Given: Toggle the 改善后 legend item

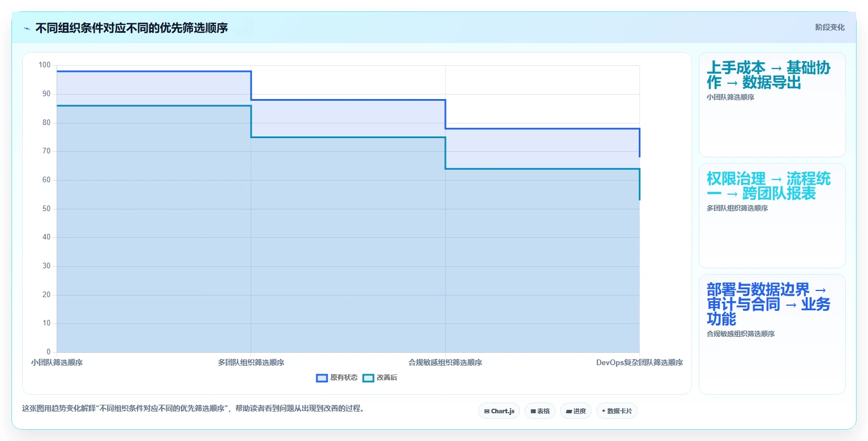Looking at the screenshot, I should click(x=380, y=378).
